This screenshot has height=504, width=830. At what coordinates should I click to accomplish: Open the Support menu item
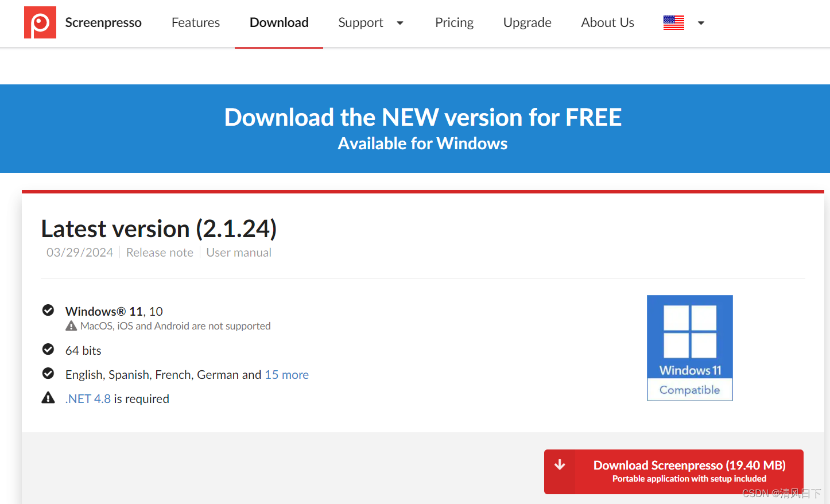[360, 22]
